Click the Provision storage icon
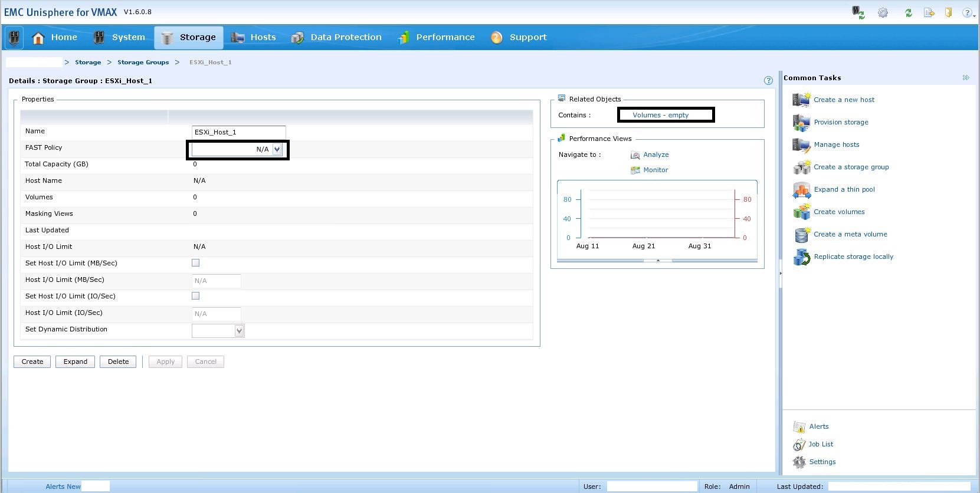 [801, 123]
